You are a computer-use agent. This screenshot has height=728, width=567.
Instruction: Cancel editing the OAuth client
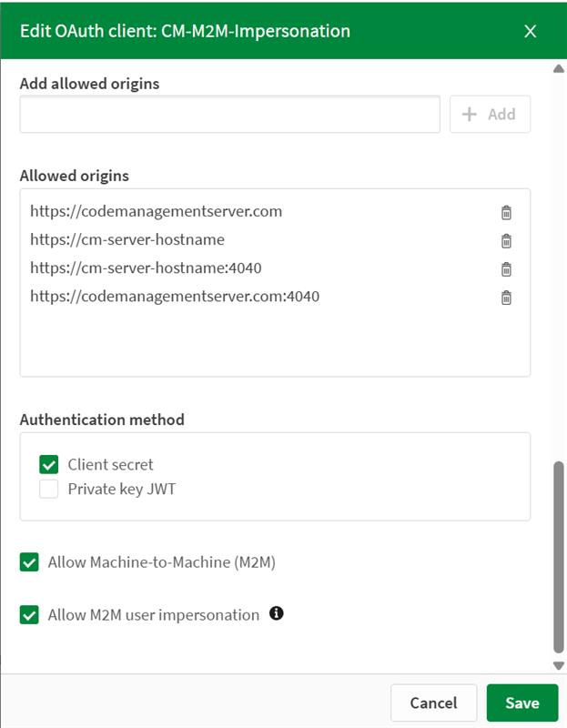(433, 703)
